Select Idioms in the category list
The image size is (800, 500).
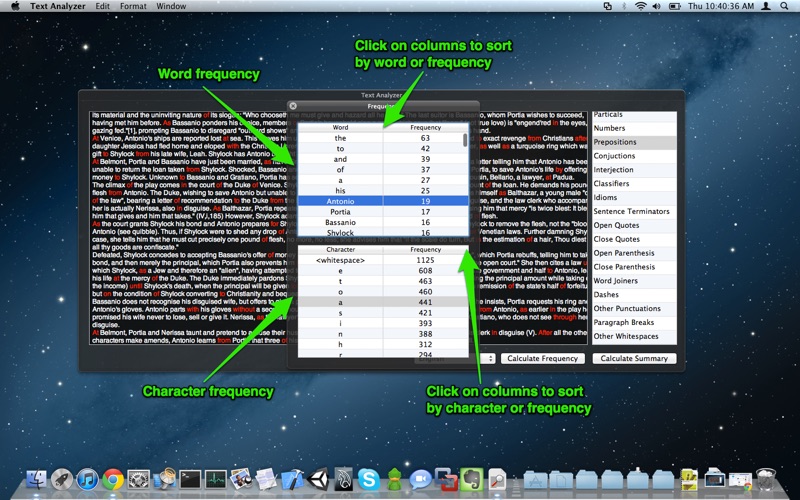[634, 197]
